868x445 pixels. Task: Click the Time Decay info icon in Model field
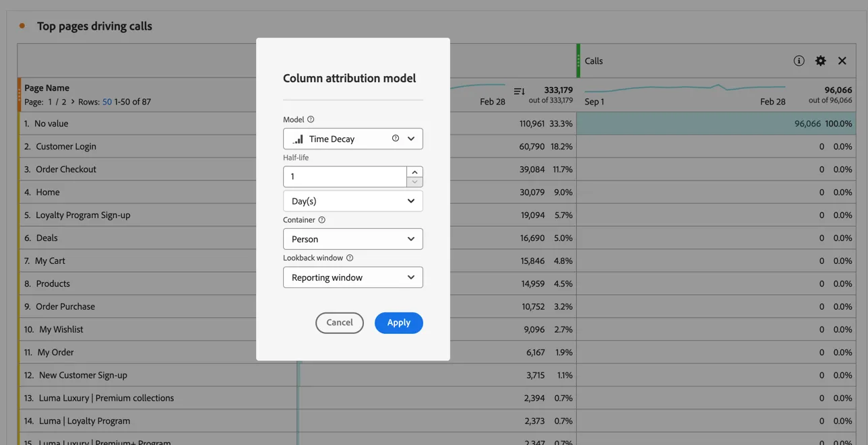pyautogui.click(x=396, y=138)
